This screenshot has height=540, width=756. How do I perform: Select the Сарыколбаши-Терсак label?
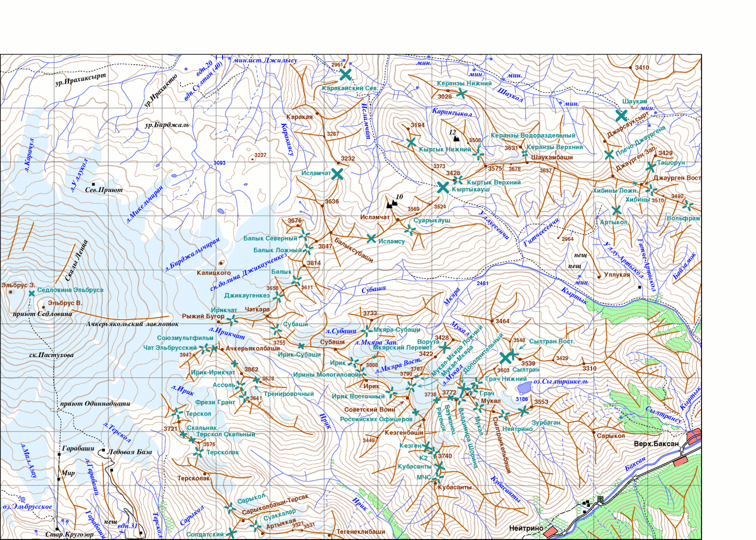(x=275, y=504)
